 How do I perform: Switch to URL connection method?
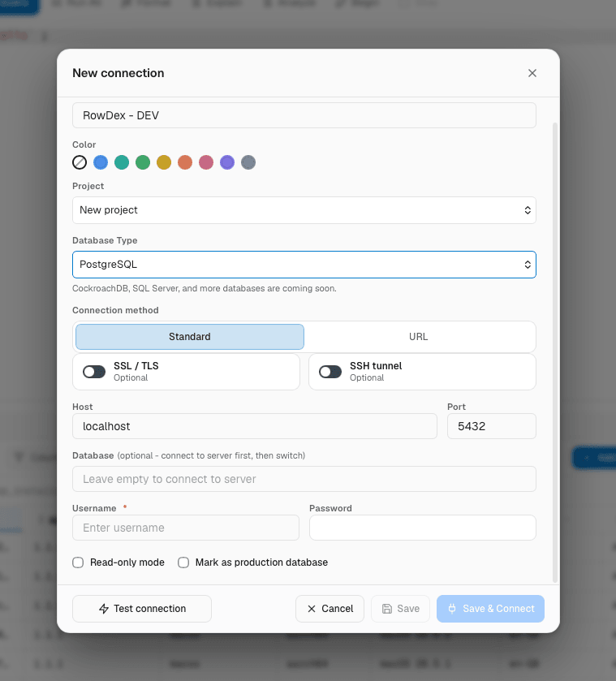pyautogui.click(x=418, y=337)
